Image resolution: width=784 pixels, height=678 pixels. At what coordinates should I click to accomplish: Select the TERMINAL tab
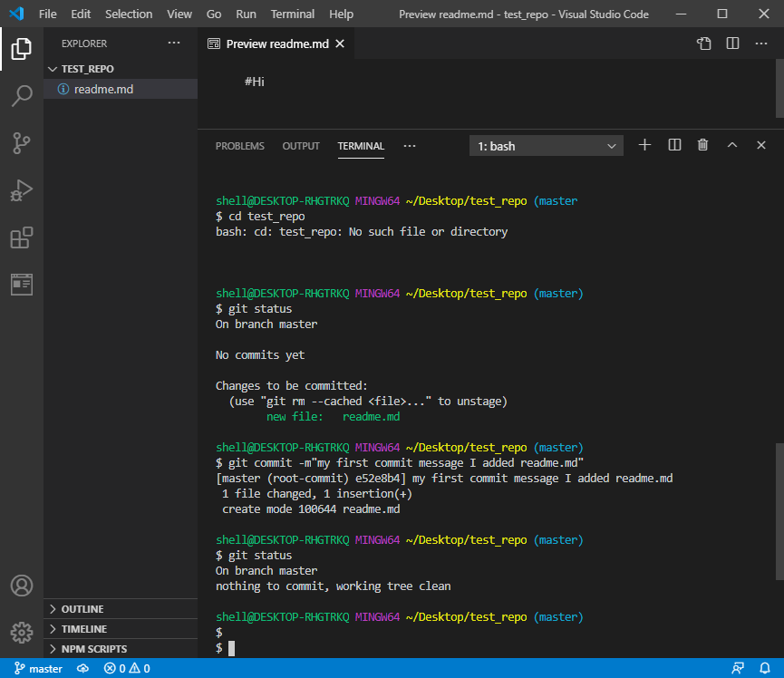tap(361, 146)
